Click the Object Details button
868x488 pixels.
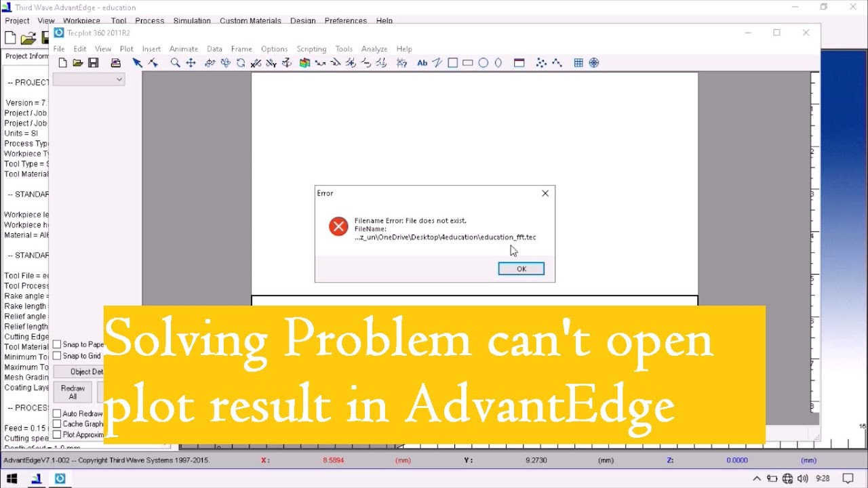click(79, 371)
